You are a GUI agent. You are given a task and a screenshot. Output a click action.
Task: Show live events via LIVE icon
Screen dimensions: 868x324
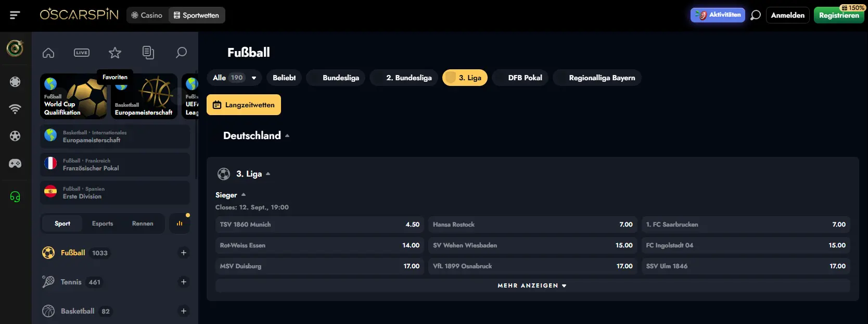coord(82,53)
